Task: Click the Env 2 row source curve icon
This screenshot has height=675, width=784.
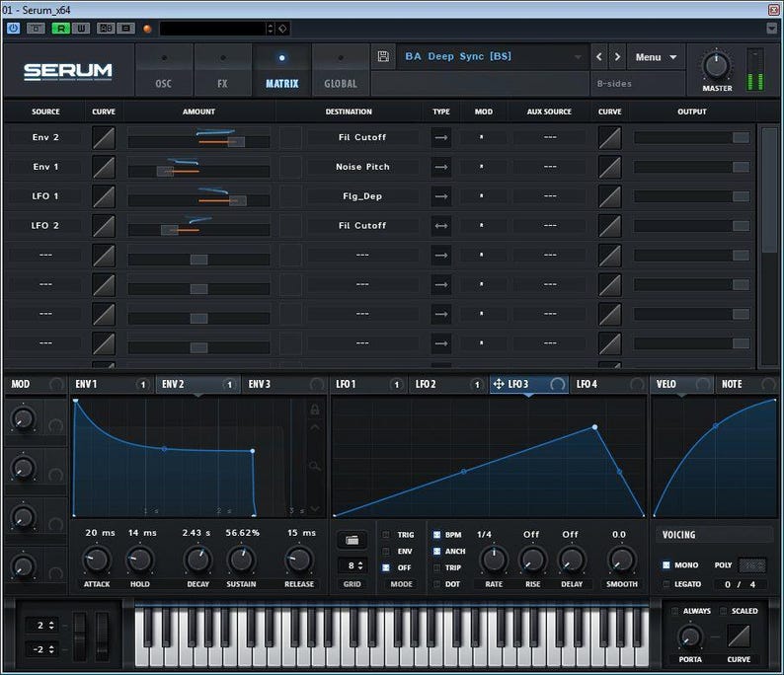Action: tap(104, 137)
